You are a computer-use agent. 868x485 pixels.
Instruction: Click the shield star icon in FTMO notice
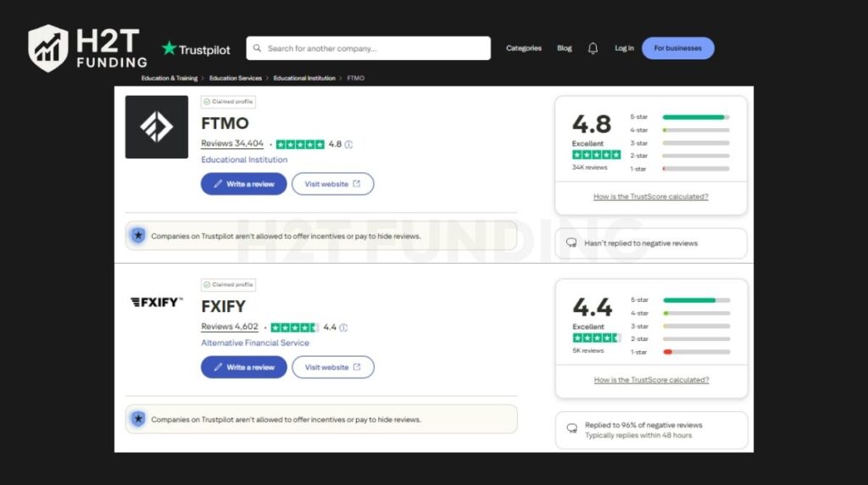[x=138, y=236]
